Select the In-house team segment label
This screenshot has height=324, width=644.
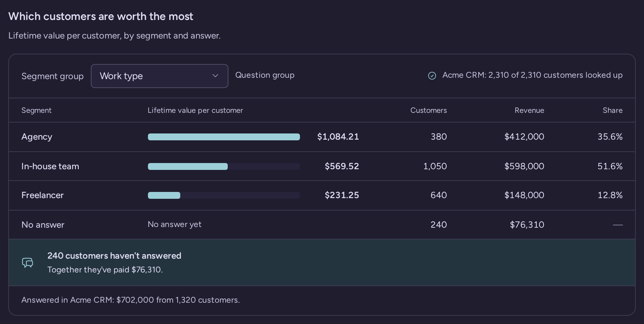coord(50,166)
